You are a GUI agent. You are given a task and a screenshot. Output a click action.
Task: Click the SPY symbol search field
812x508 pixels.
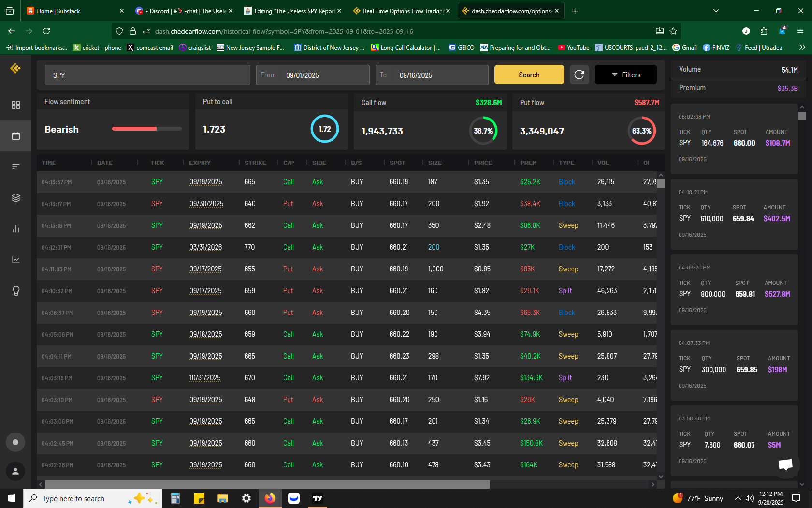point(147,75)
